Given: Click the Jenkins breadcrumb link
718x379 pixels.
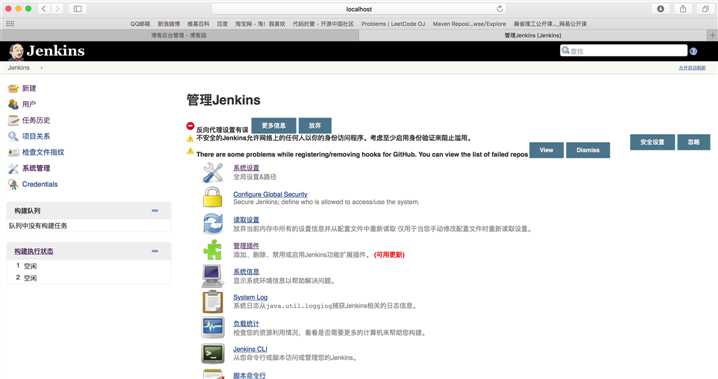Looking at the screenshot, I should [x=19, y=68].
